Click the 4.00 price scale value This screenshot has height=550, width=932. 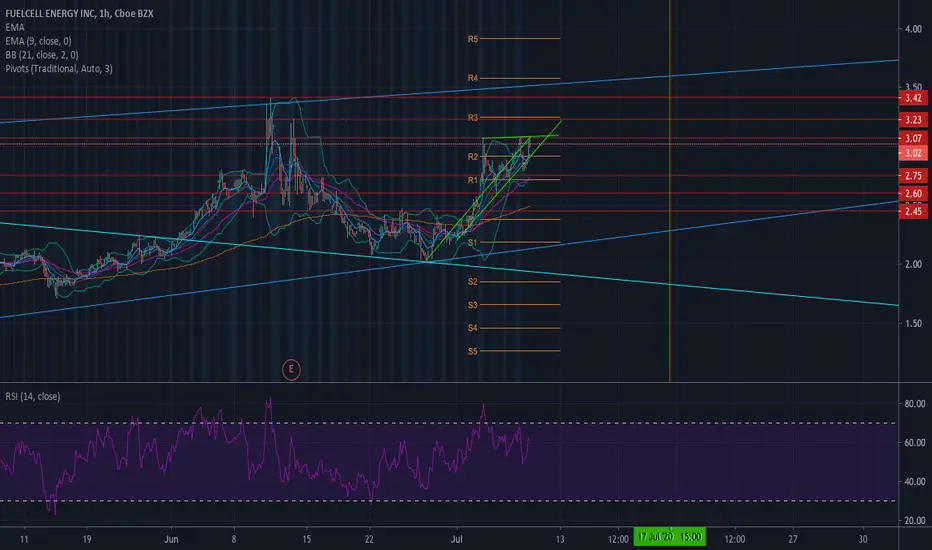point(913,29)
